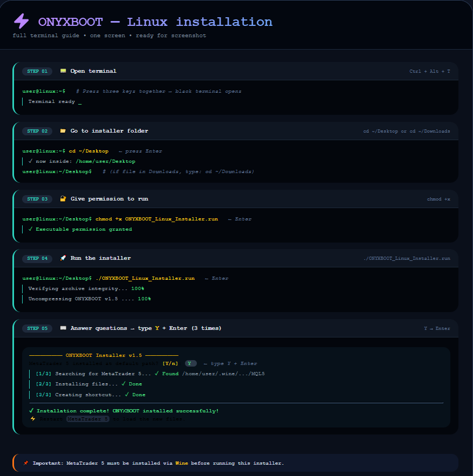Image resolution: width=473 pixels, height=476 pixels.
Task: Click the rocket icon in Step 04
Action: pos(63,258)
